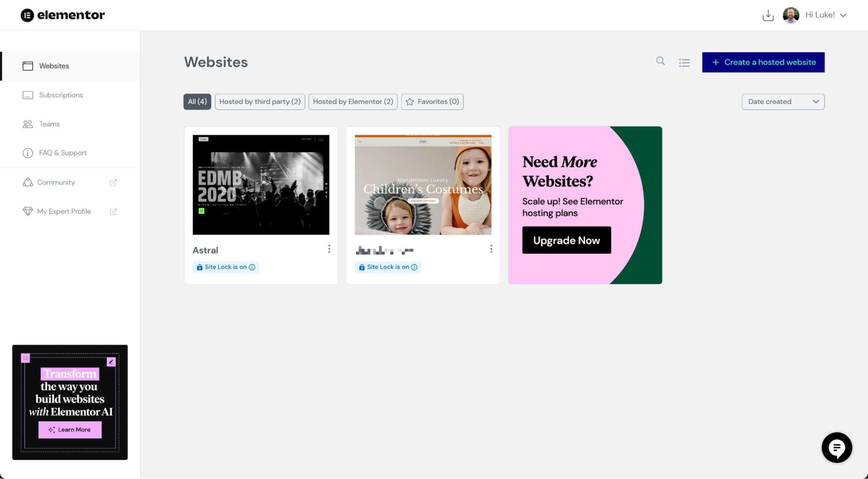Click three-dot menu on Astral website

tap(328, 249)
